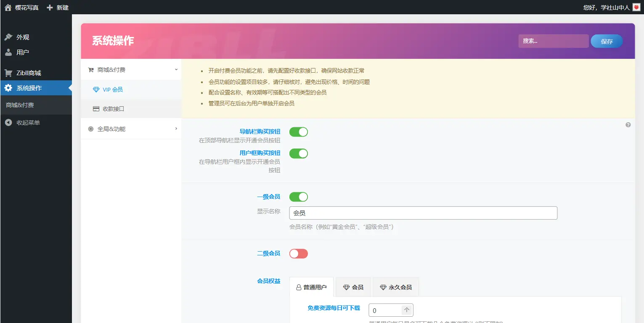Click the 收款接口 payment card icon
644x323 pixels.
pyautogui.click(x=97, y=109)
